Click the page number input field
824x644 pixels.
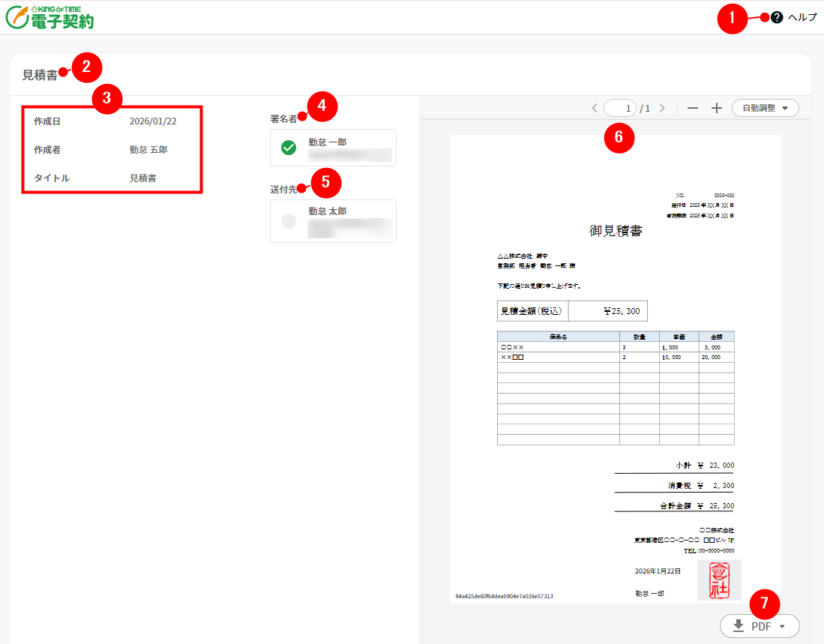tap(620, 107)
